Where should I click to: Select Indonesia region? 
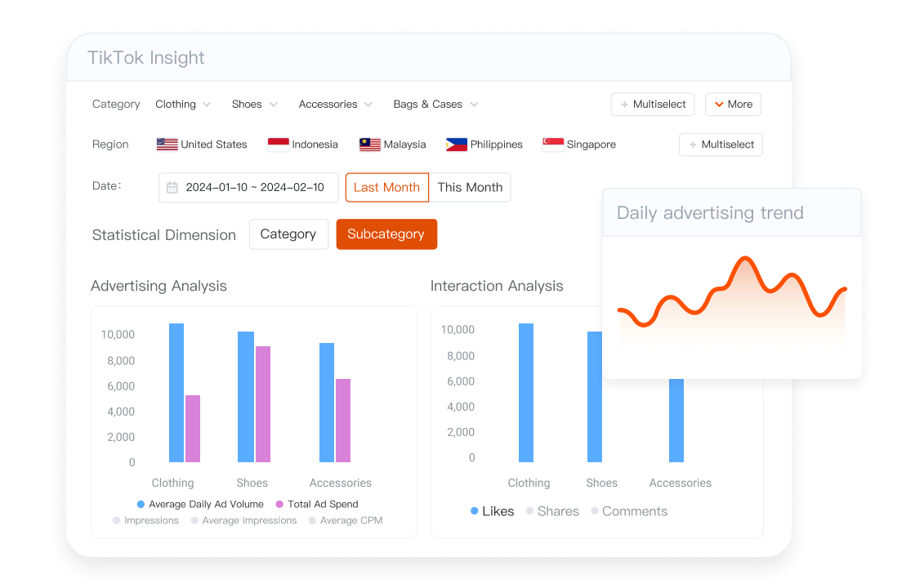[x=303, y=144]
